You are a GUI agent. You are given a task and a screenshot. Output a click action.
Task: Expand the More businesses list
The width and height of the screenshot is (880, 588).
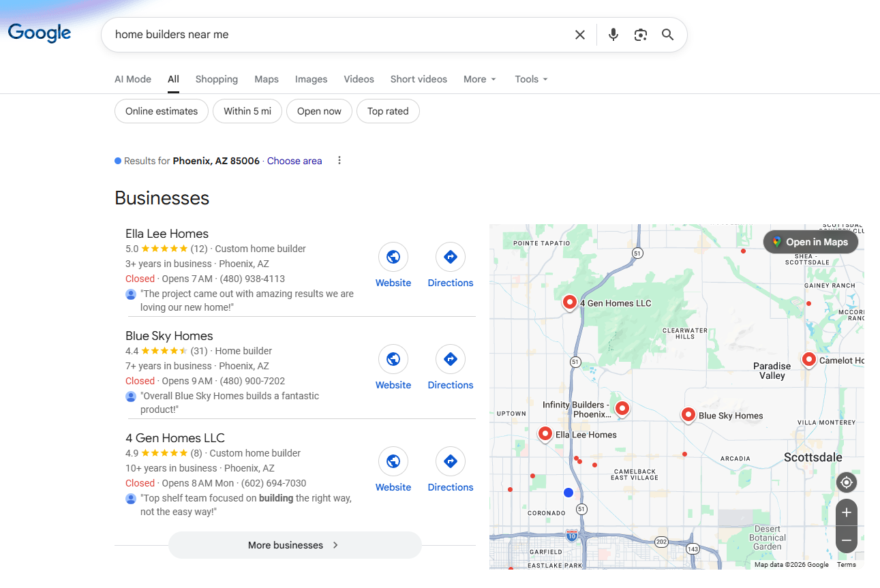[294, 545]
